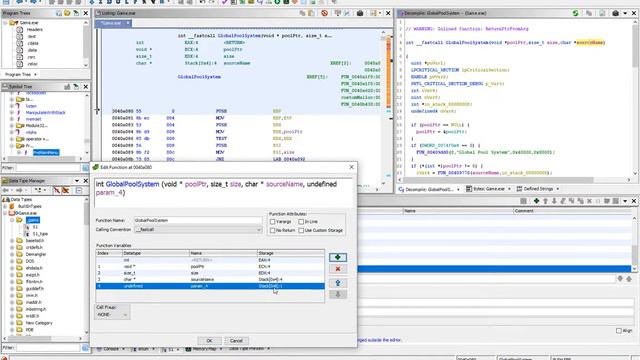Enable the In Line checkbox
Image resolution: width=640 pixels, height=360 pixels.
[301, 222]
